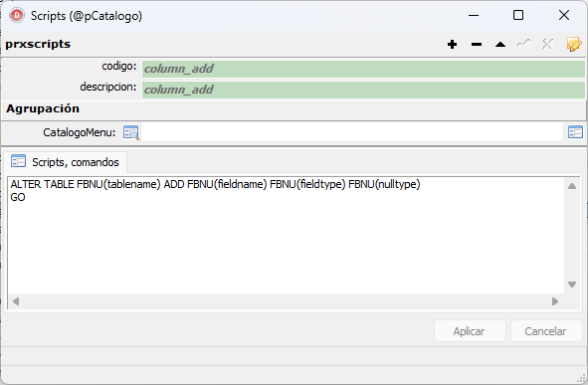Click the CatalogoMenu form icon at right
The width and height of the screenshot is (588, 385).
point(575,132)
